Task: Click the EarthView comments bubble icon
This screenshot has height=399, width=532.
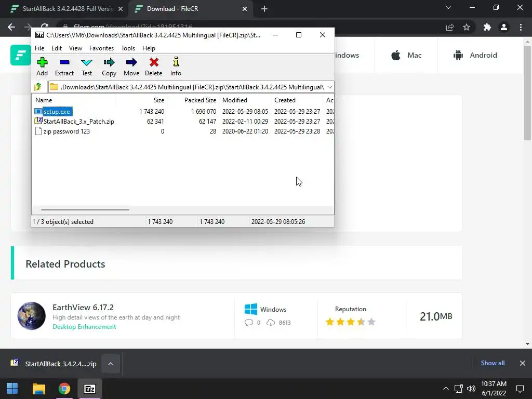Action: click(x=249, y=322)
